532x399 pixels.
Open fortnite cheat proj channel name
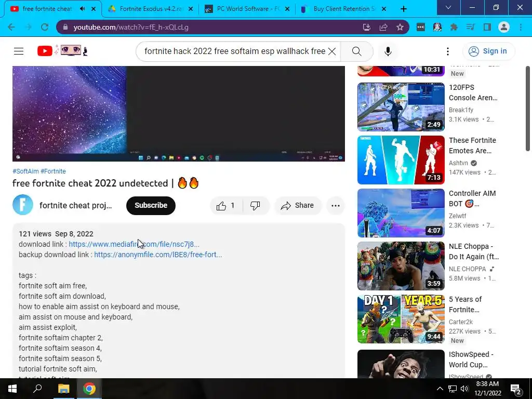(x=76, y=206)
